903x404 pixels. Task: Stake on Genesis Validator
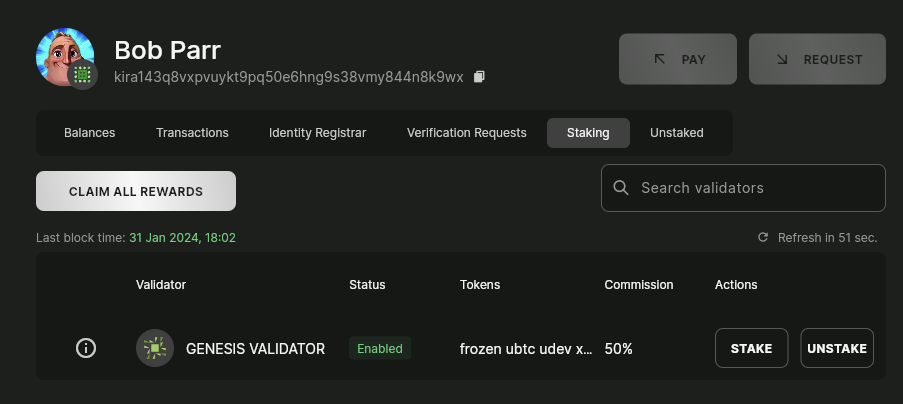(x=751, y=348)
